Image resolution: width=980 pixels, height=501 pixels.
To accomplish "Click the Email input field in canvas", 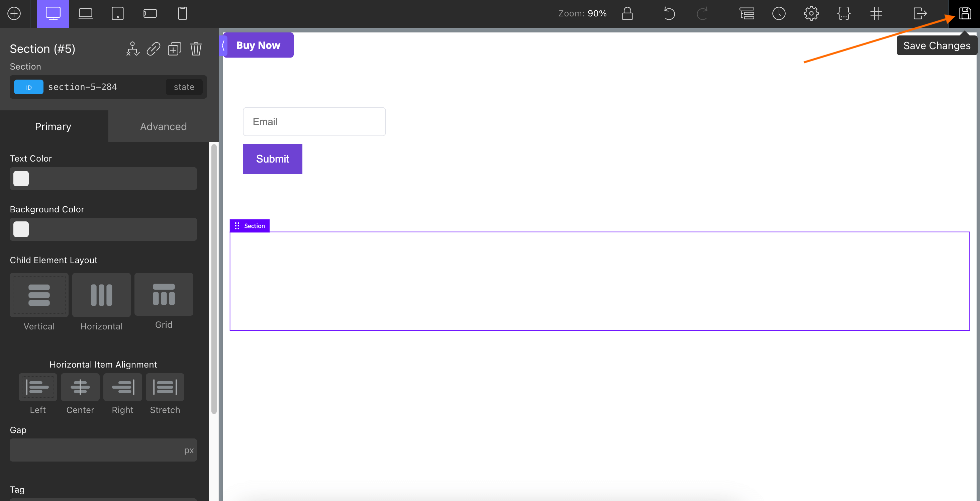I will coord(314,121).
